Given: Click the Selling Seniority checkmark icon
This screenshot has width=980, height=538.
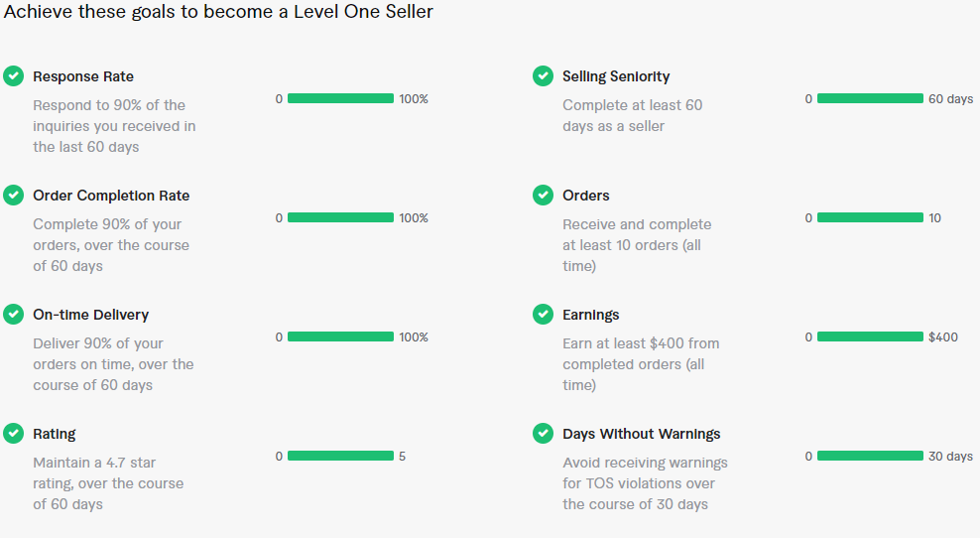Looking at the screenshot, I should tap(543, 75).
